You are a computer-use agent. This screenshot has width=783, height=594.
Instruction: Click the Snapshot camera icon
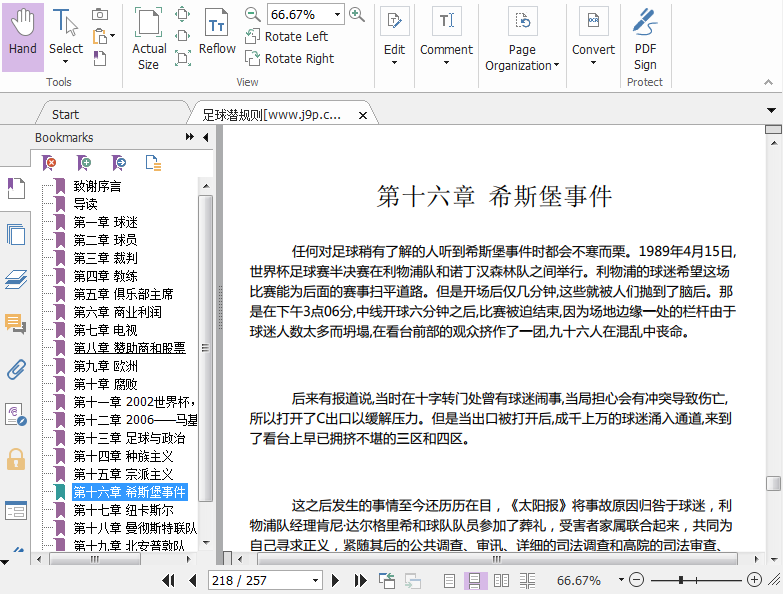[100, 14]
